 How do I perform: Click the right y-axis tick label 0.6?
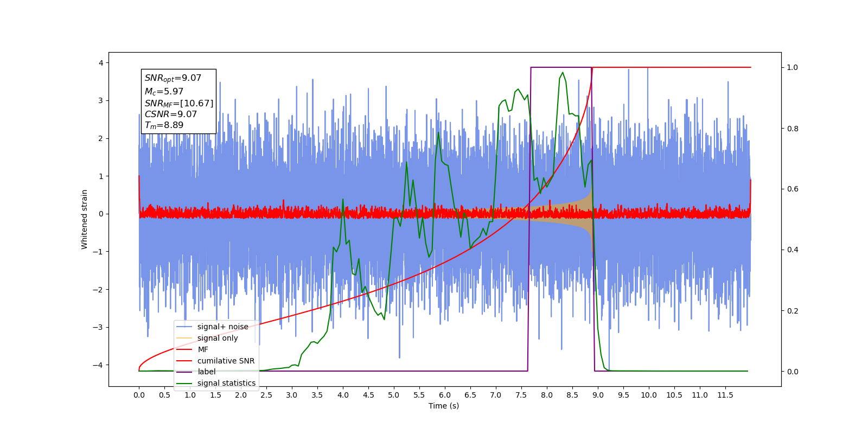click(793, 189)
